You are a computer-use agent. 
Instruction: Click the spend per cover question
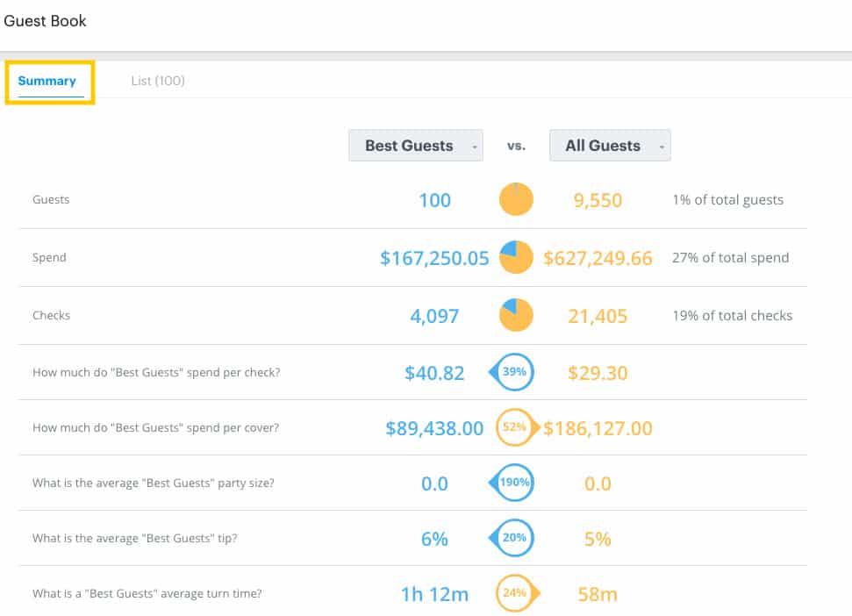[156, 428]
